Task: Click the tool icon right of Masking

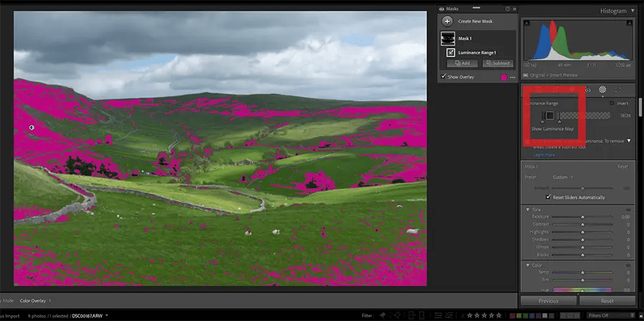Action: click(x=618, y=89)
